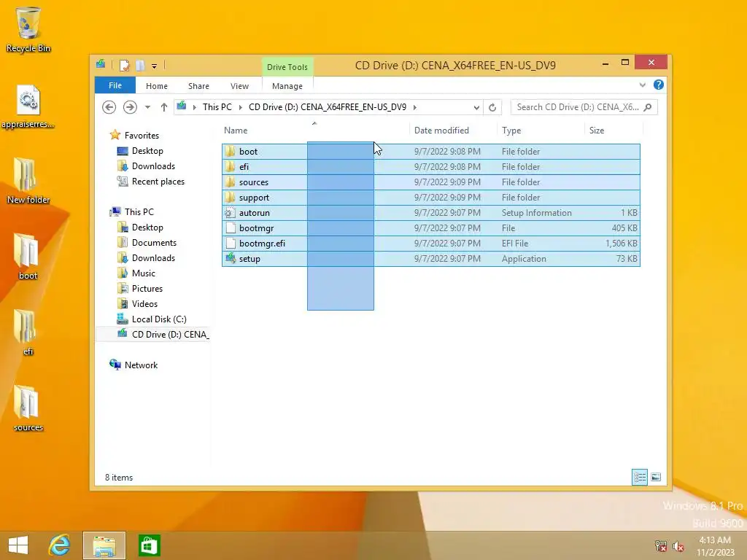Select the efi folder in the file list
This screenshot has width=747, height=560.
tap(430, 167)
